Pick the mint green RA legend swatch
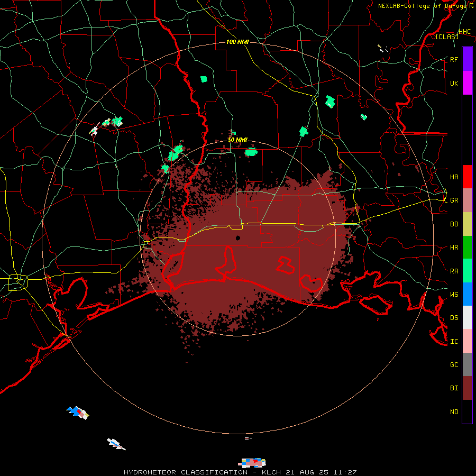476x476 pixels. tap(467, 271)
